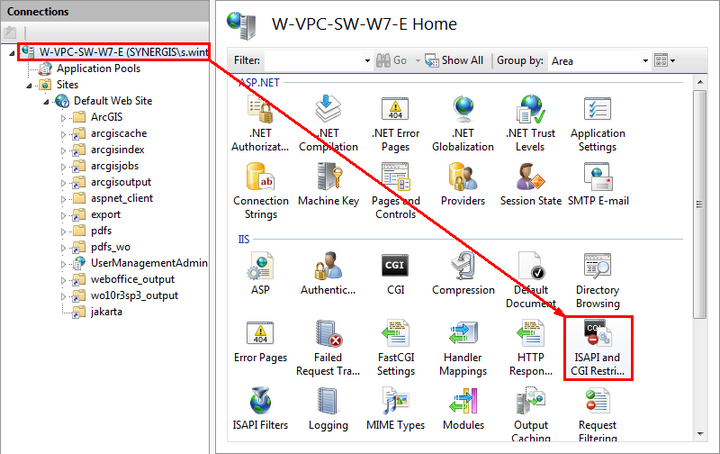Click the Go filter button
The image size is (720, 454).
392,60
